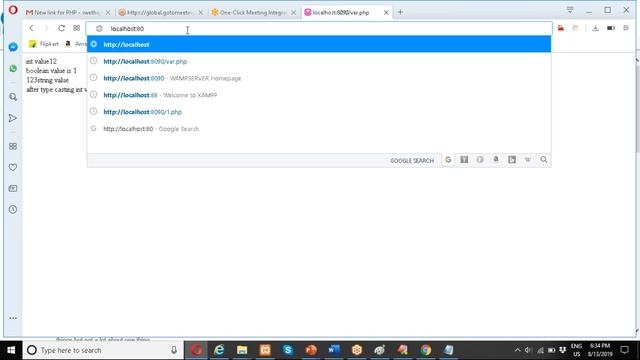The image size is (640, 360).
Task: Open the Flipkart bookmark
Action: 44,44
